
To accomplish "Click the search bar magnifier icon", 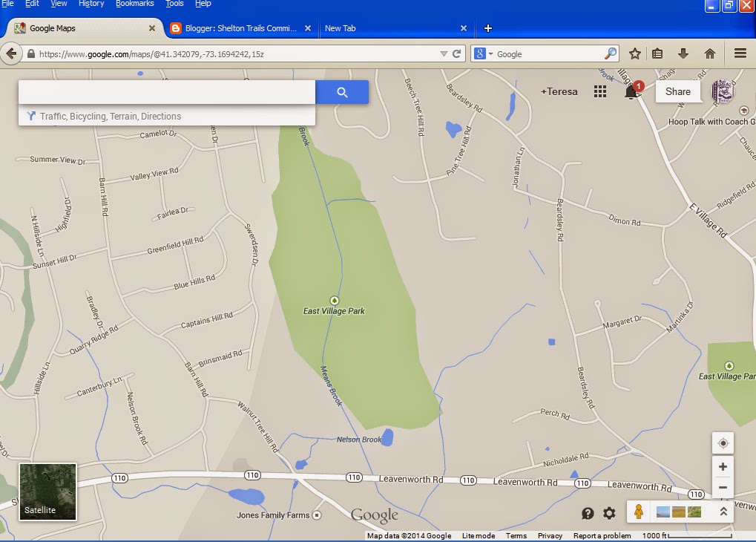I will point(611,53).
